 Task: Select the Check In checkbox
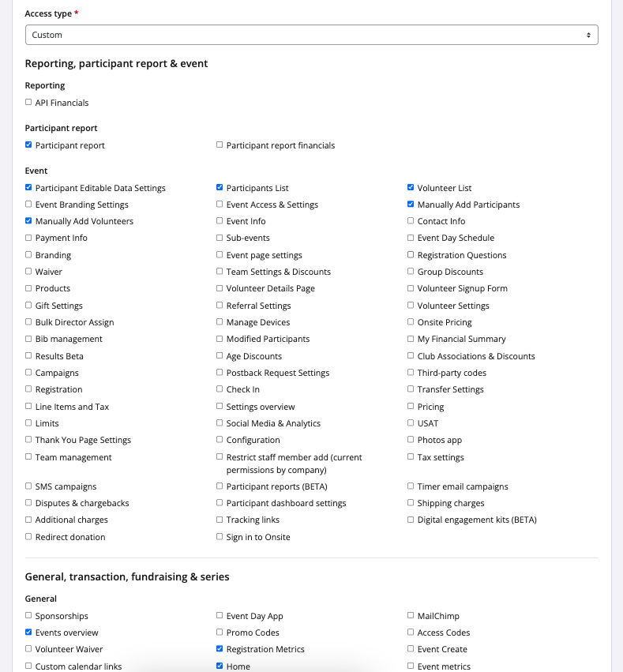tap(220, 389)
